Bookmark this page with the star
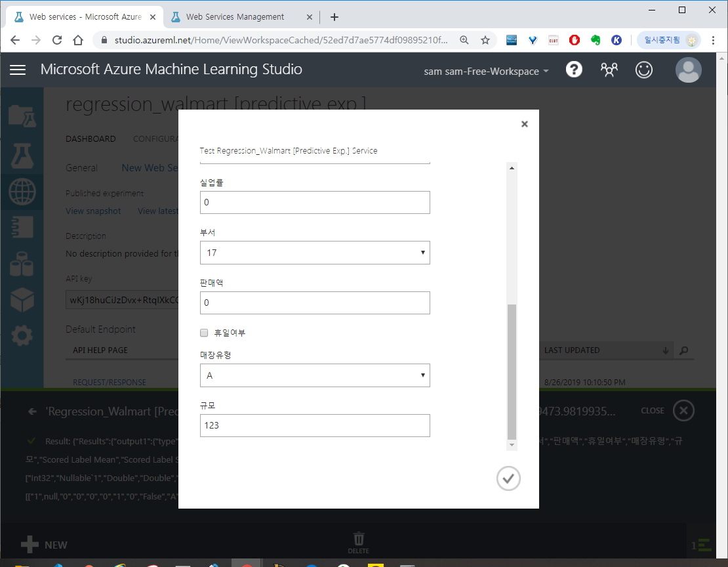 pos(485,40)
